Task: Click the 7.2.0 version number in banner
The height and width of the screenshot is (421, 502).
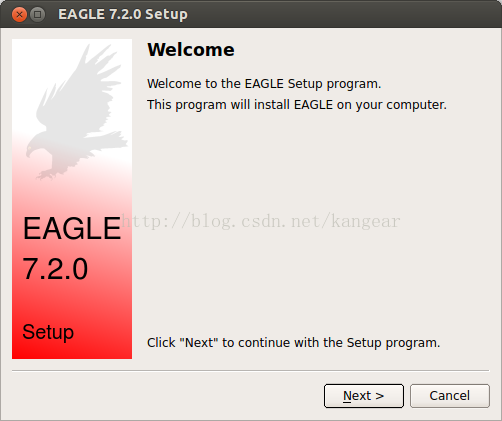Action: (55, 268)
